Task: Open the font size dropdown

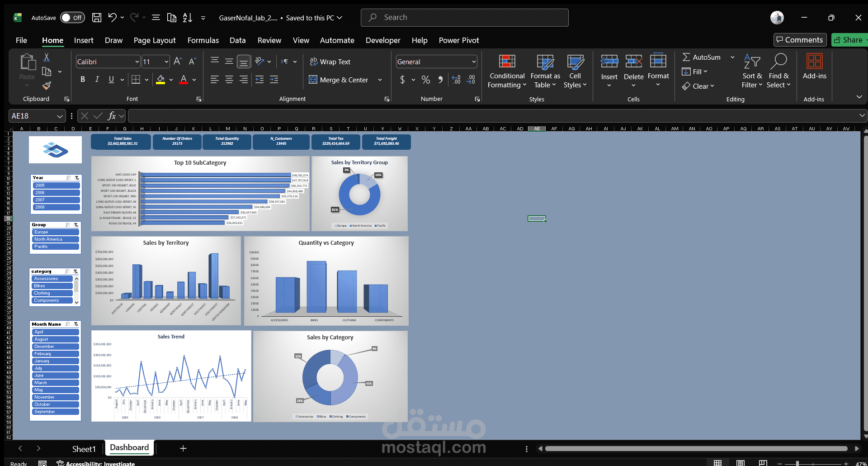Action: [166, 62]
